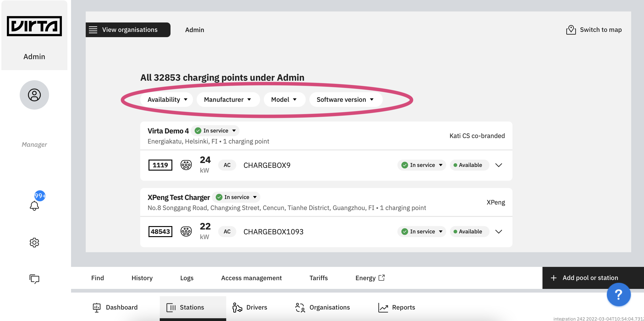The image size is (644, 321).
Task: Open the Availability filter dropdown
Action: (x=166, y=100)
